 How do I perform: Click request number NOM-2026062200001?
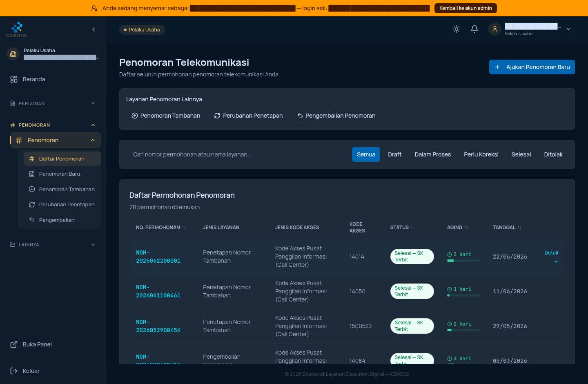point(158,257)
